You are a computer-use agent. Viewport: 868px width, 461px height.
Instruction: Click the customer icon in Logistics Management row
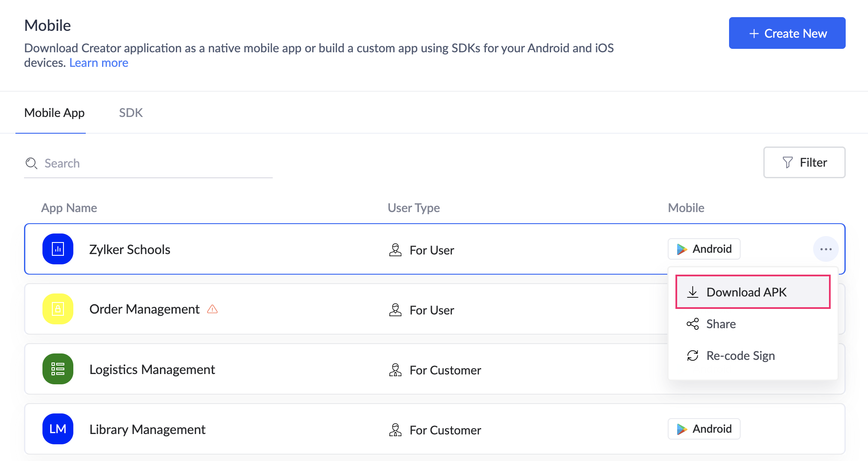pos(395,370)
